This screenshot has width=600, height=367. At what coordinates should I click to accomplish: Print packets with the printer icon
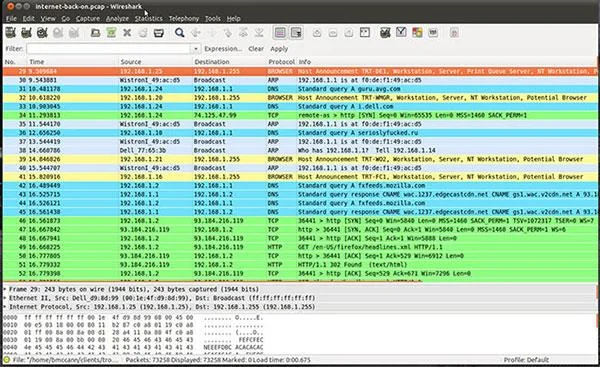click(x=158, y=33)
